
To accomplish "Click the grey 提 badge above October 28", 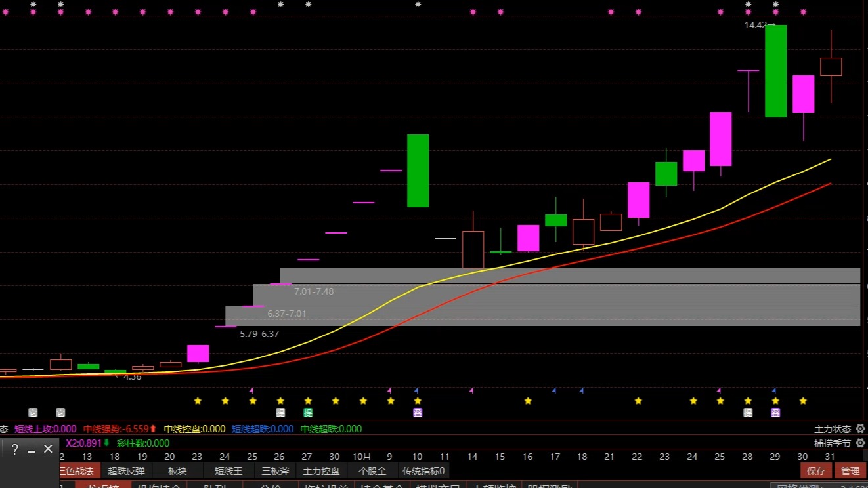I will pos(748,413).
